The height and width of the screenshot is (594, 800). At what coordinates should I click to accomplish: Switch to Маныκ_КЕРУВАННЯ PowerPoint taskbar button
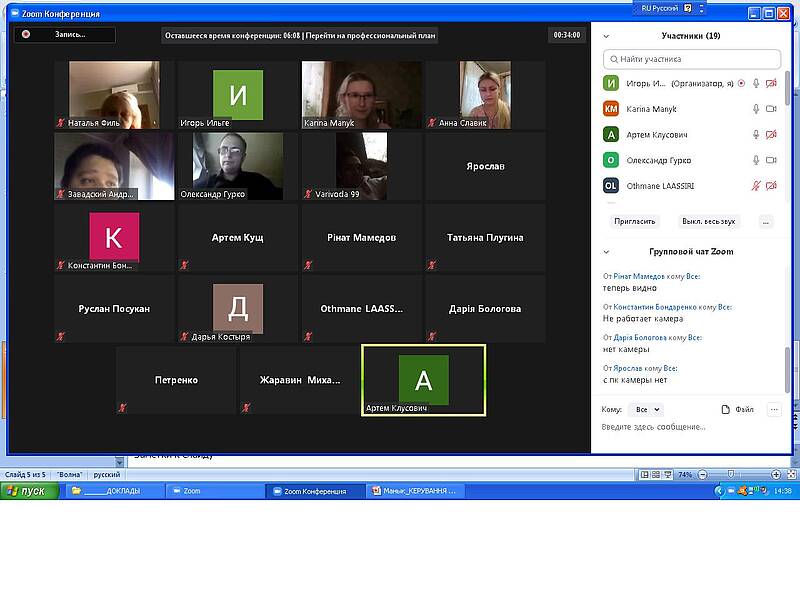415,491
